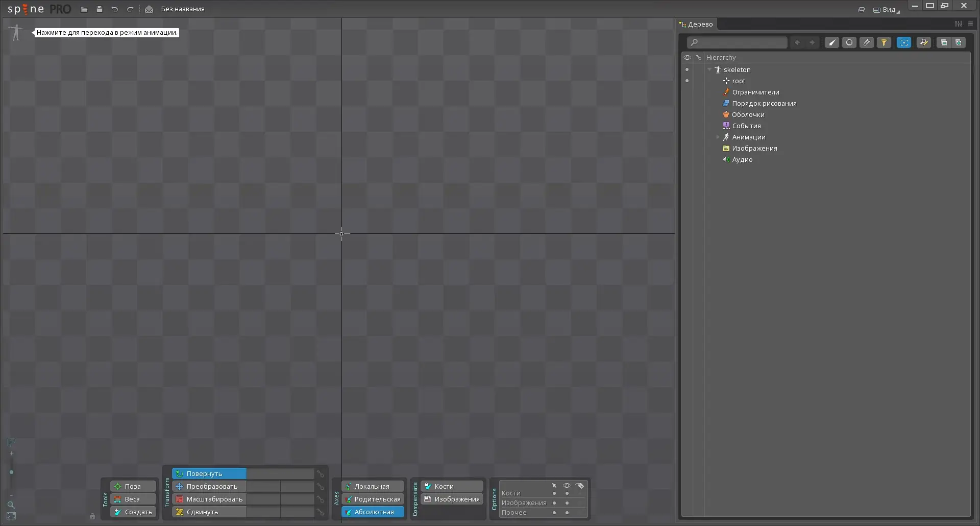Switch to animation mode via the figure icon

pyautogui.click(x=16, y=32)
